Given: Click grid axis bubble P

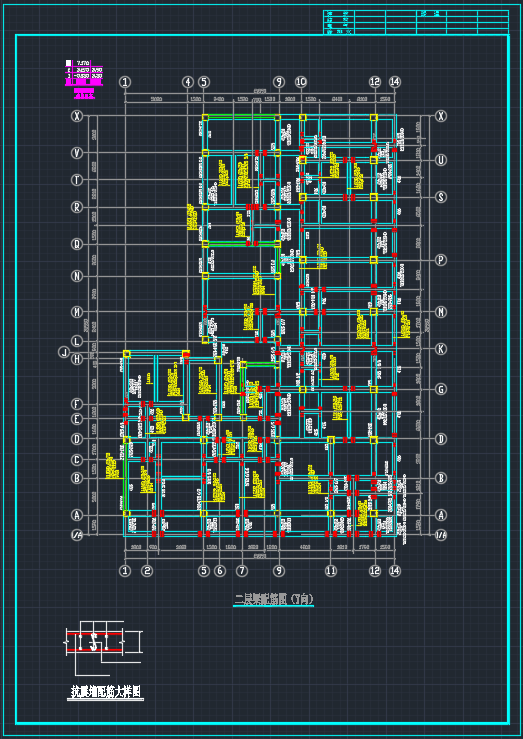Looking at the screenshot, I should [x=441, y=260].
